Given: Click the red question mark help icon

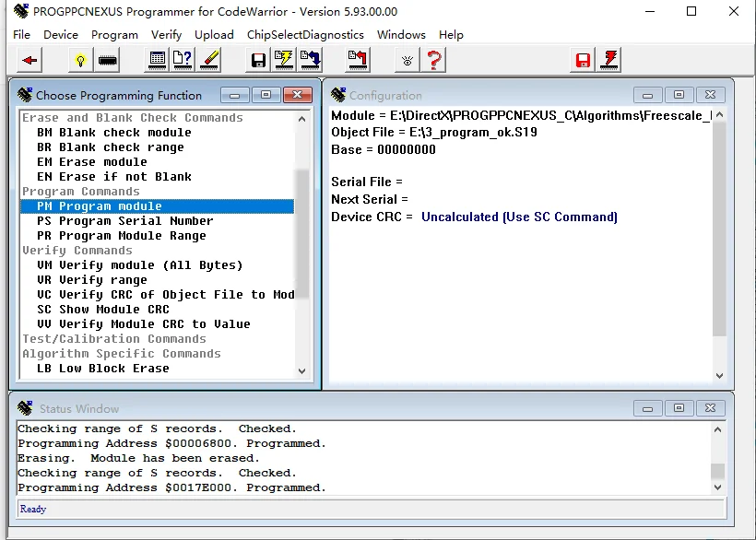Looking at the screenshot, I should (434, 61).
